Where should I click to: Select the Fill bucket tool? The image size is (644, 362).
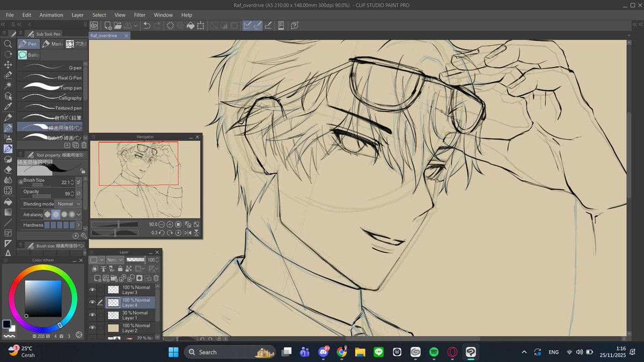point(8,202)
